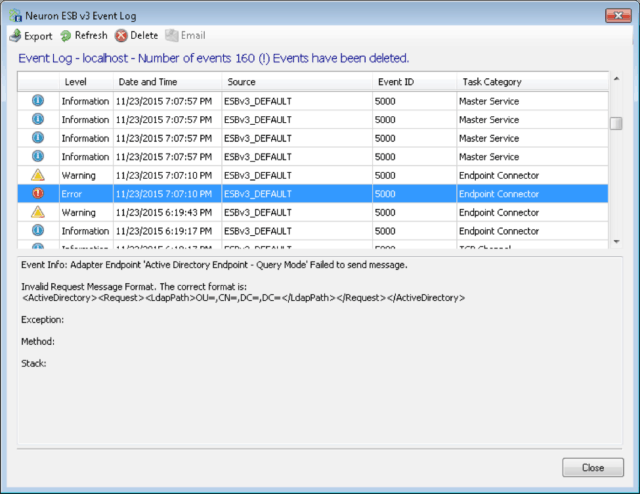This screenshot has width=640, height=494.
Task: Click scroll down arrow of the event list
Action: pyautogui.click(x=616, y=242)
